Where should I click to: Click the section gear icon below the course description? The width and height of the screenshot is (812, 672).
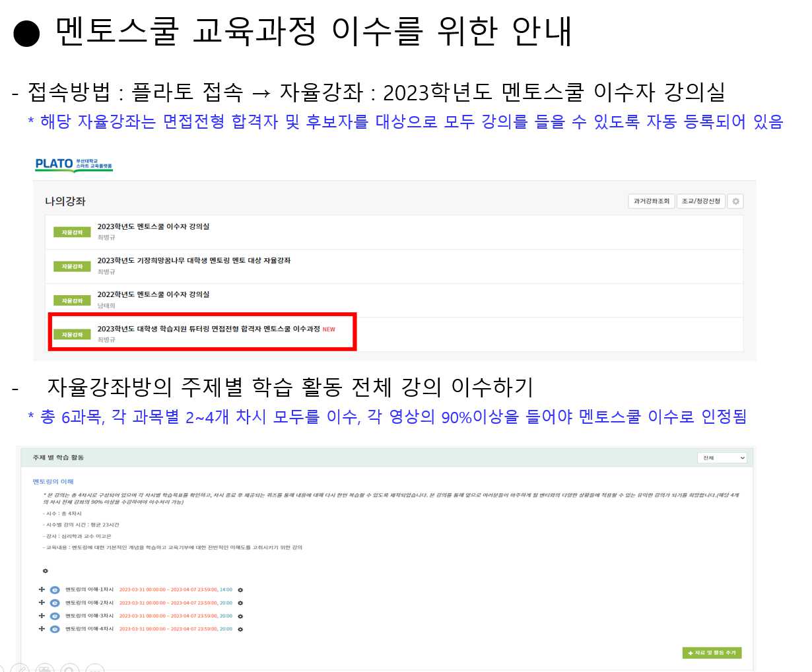tap(45, 571)
